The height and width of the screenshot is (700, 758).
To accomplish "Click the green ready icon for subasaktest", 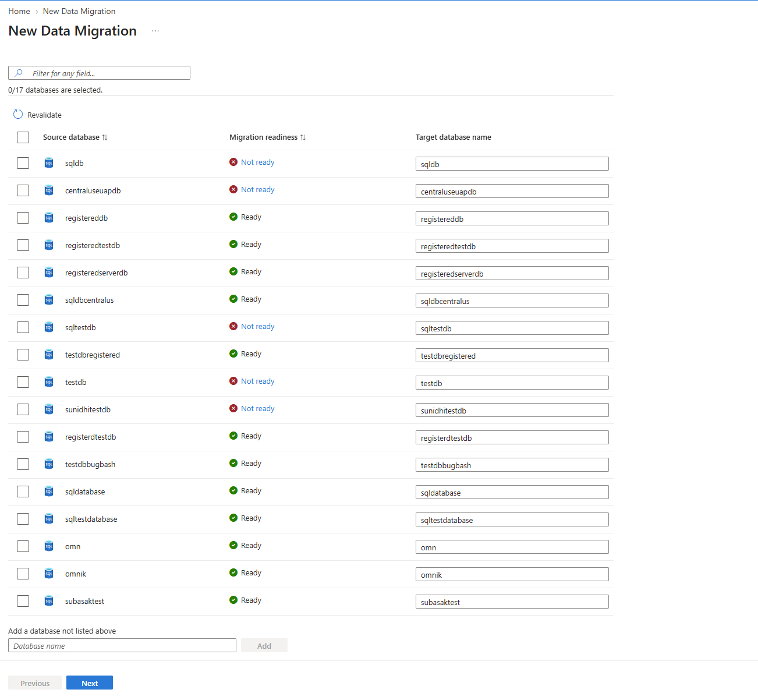I will pos(233,600).
